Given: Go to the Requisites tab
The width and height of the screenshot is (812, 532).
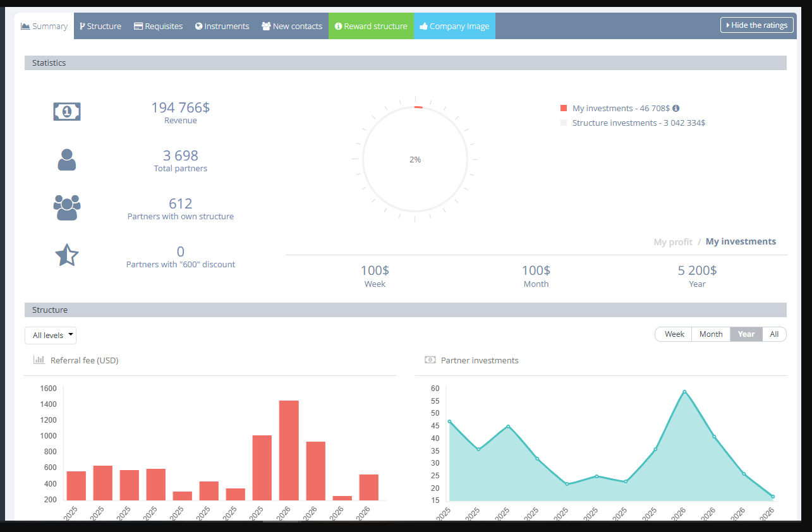Looking at the screenshot, I should [158, 26].
